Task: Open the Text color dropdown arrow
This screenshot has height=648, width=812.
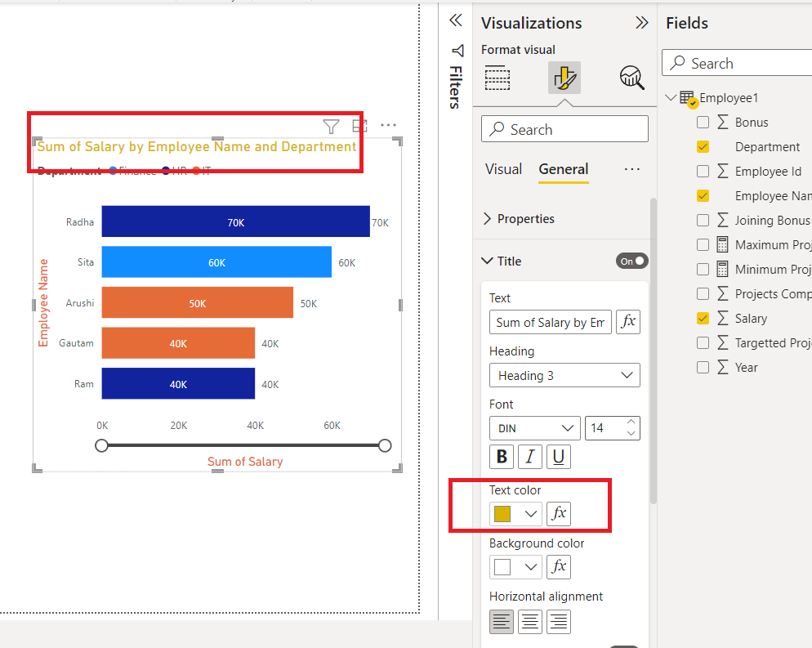Action: (530, 514)
